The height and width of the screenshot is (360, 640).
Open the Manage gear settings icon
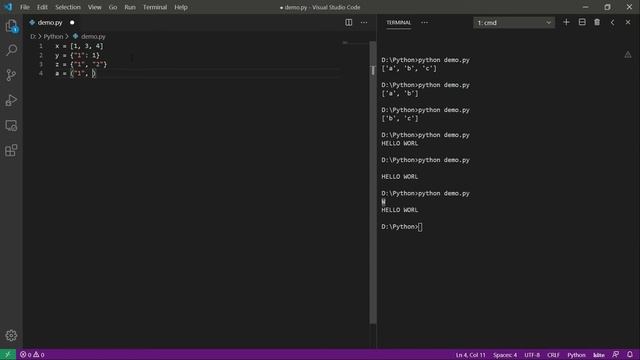tap(11, 335)
